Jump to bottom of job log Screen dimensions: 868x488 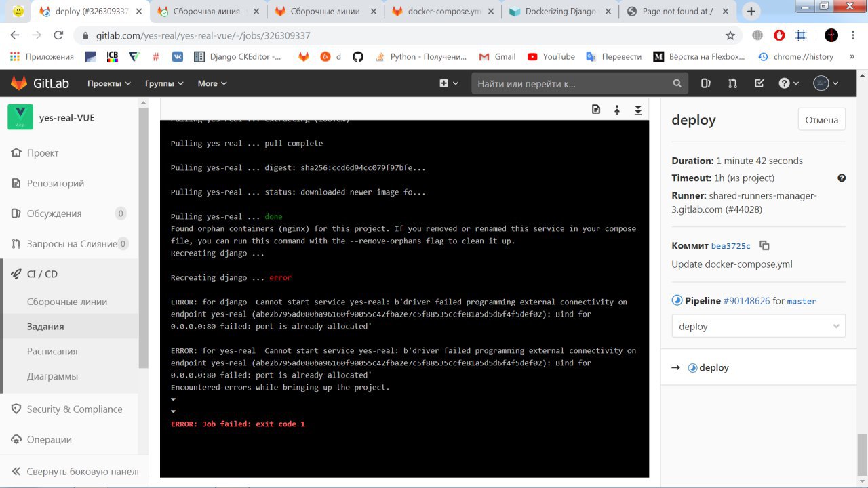pyautogui.click(x=638, y=110)
